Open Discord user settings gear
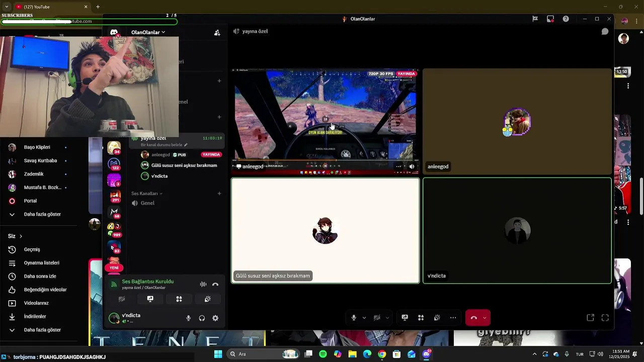 [215, 318]
